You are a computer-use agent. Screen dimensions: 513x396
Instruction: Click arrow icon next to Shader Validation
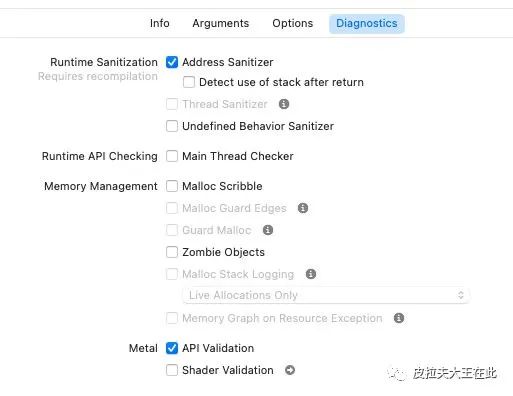point(290,370)
